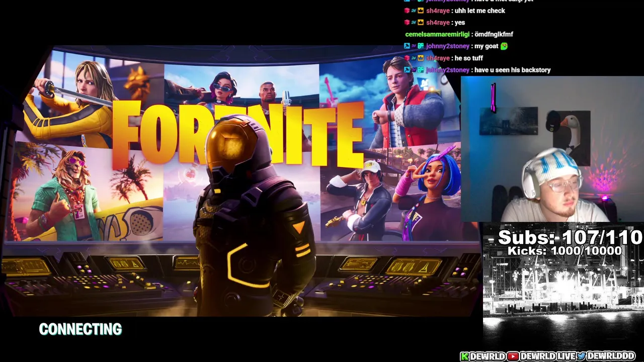Click the chat message 'ömdfnglkfmf'

[494, 34]
